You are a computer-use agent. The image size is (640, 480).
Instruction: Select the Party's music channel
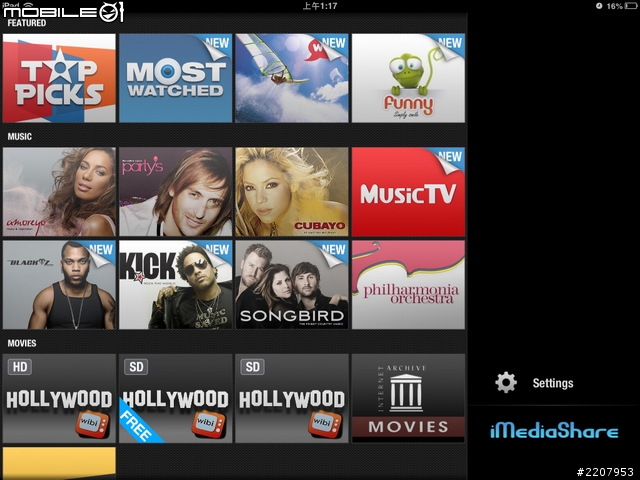pos(176,192)
